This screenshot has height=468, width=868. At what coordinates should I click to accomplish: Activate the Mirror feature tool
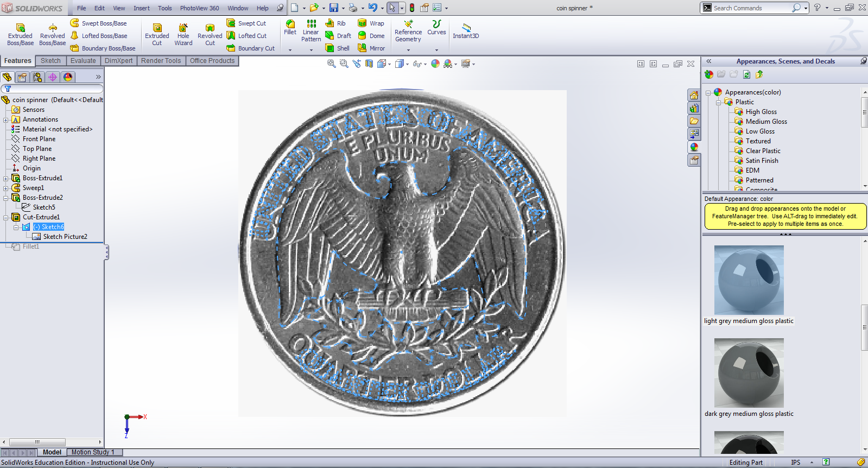pyautogui.click(x=371, y=48)
